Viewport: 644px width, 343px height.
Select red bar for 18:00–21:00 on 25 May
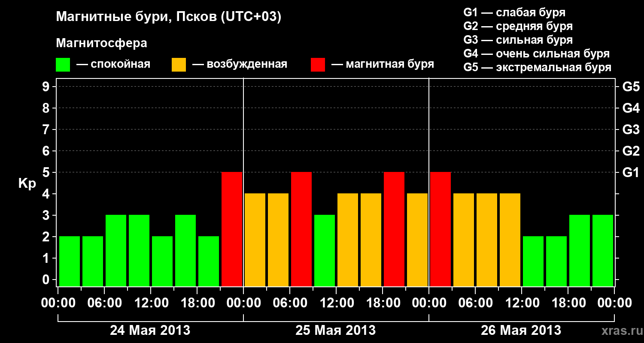[394, 229]
